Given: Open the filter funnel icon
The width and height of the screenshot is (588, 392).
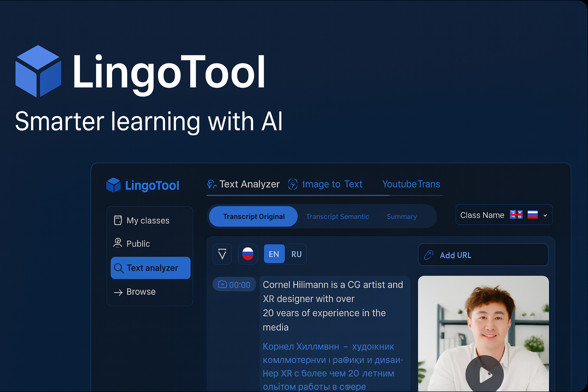Looking at the screenshot, I should click(222, 254).
